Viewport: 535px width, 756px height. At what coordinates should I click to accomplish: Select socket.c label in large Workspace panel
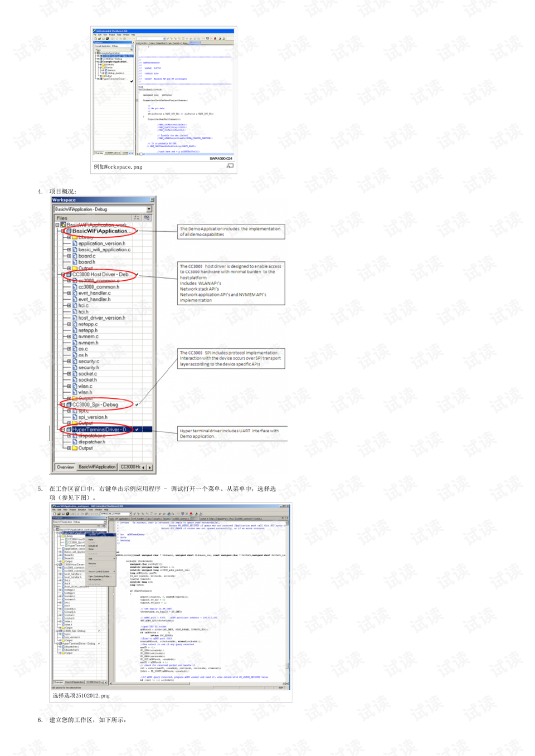click(x=88, y=374)
